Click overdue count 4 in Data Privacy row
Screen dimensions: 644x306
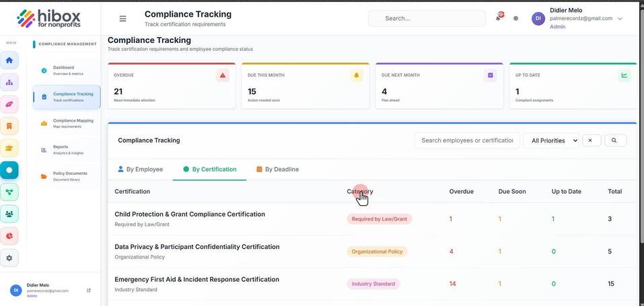452,252
